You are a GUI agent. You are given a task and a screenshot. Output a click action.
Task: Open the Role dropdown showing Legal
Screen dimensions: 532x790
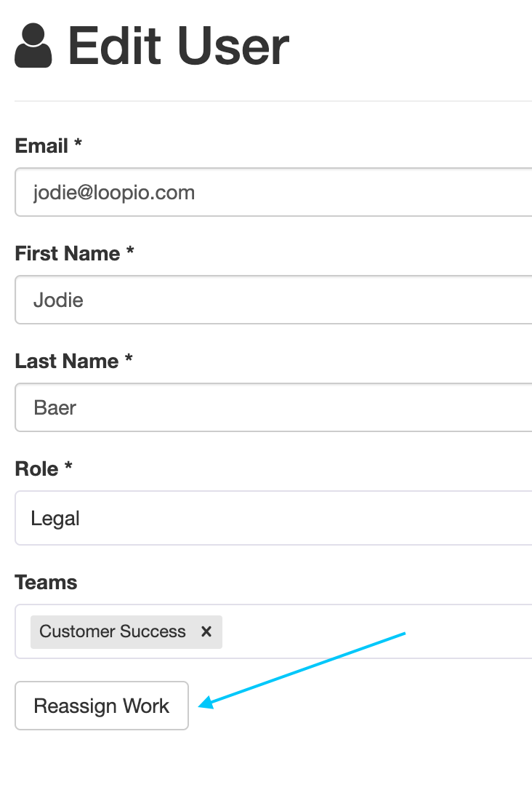click(273, 518)
